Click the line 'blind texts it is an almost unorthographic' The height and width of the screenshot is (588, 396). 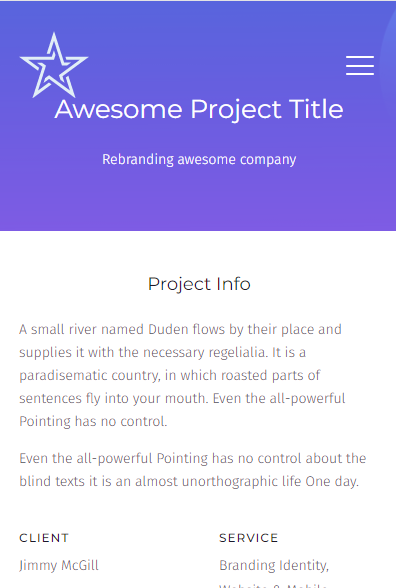[x=189, y=481]
